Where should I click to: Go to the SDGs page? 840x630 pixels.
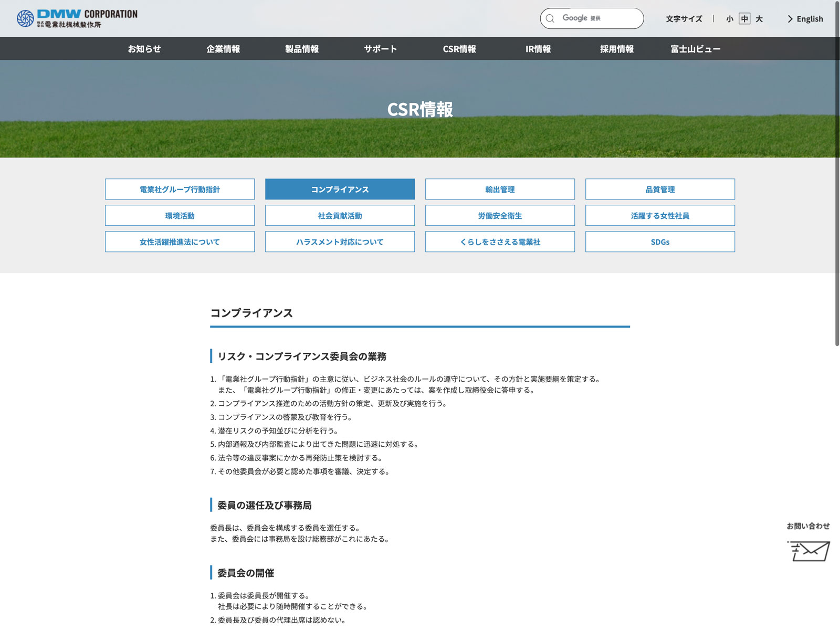pyautogui.click(x=660, y=241)
